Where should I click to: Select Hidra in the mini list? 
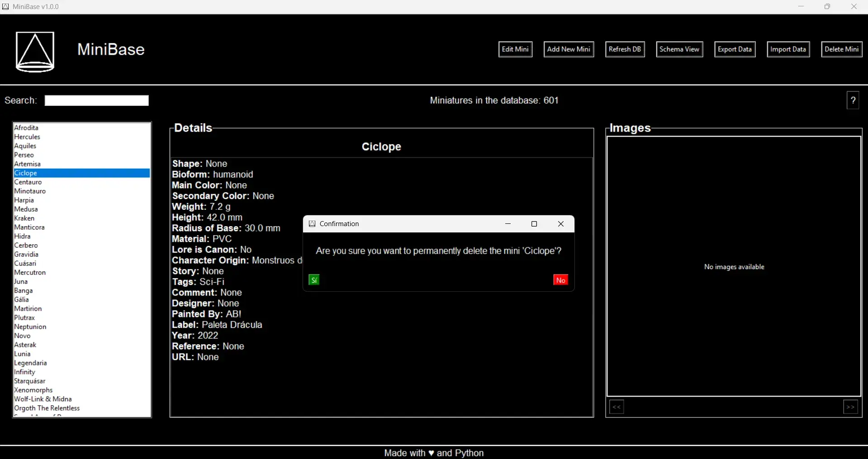(82, 237)
